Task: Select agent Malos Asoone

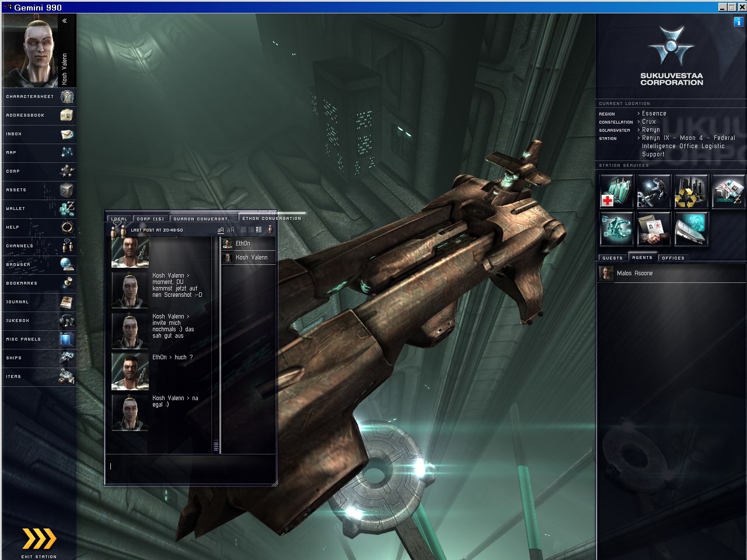Action: pyautogui.click(x=671, y=273)
